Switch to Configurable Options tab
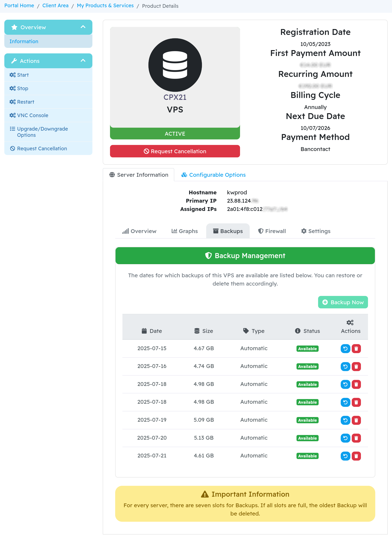The width and height of the screenshot is (392, 539). point(213,175)
